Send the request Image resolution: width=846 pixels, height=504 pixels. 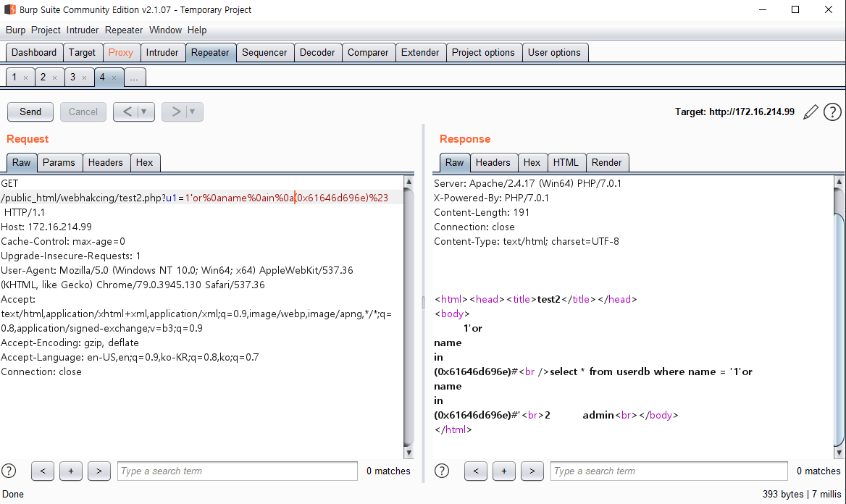[x=30, y=112]
